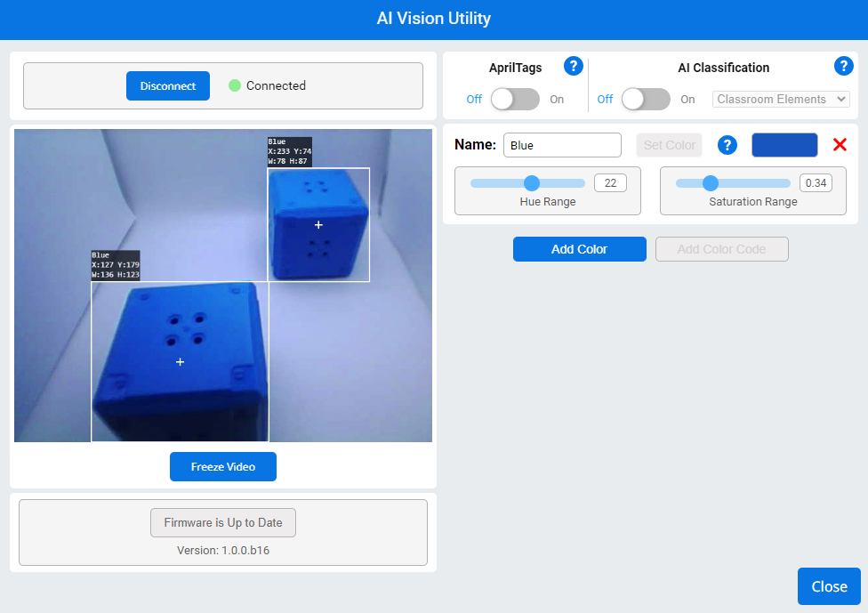868x613 pixels.
Task: Click the Set Color button
Action: point(669,144)
